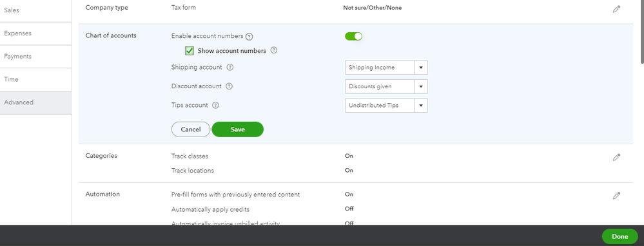The height and width of the screenshot is (246, 644).
Task: Cancel chart of accounts changes
Action: pos(191,129)
